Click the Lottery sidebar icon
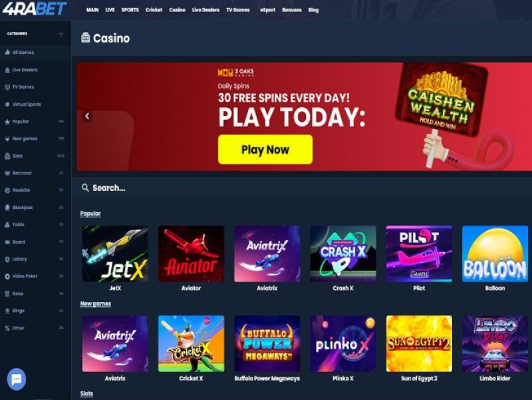 coord(7,259)
